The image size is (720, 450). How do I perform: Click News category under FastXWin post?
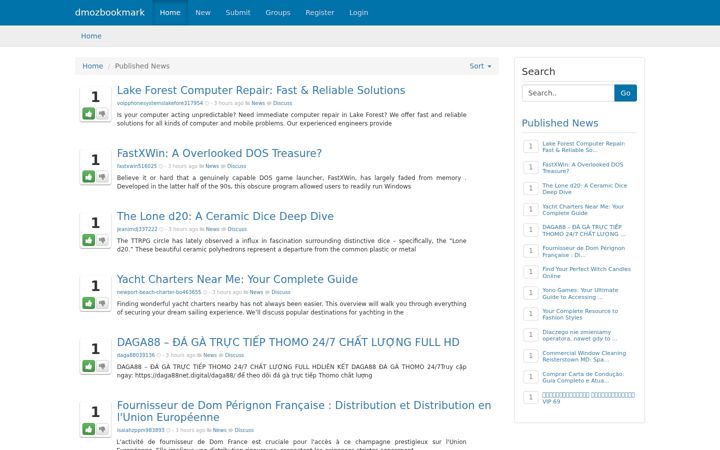click(x=212, y=166)
